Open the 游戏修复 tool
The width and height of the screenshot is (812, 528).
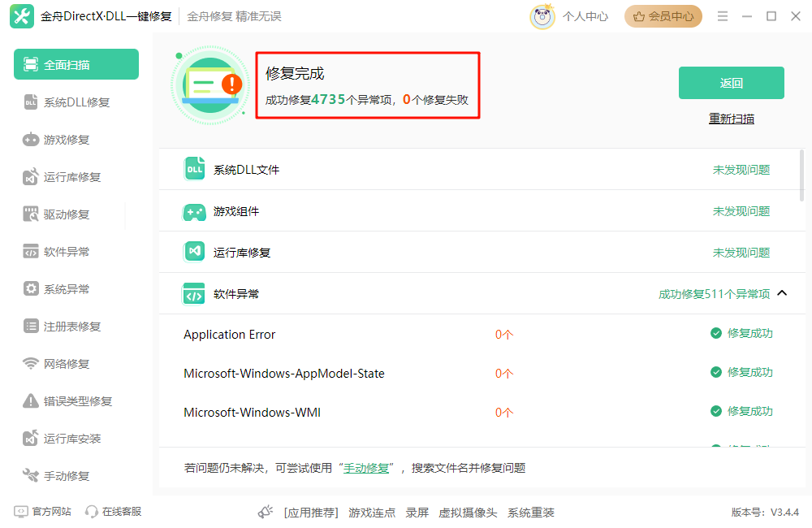click(x=61, y=139)
